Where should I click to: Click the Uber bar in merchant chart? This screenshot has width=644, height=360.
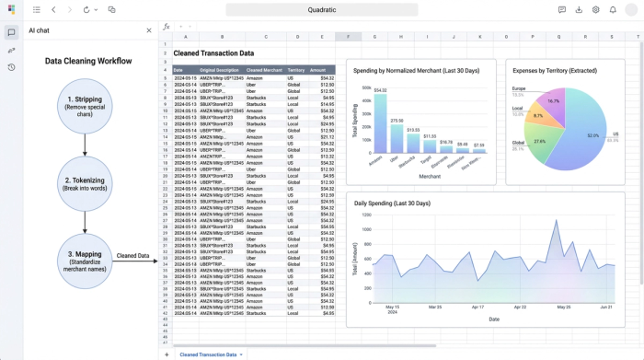[x=397, y=139]
